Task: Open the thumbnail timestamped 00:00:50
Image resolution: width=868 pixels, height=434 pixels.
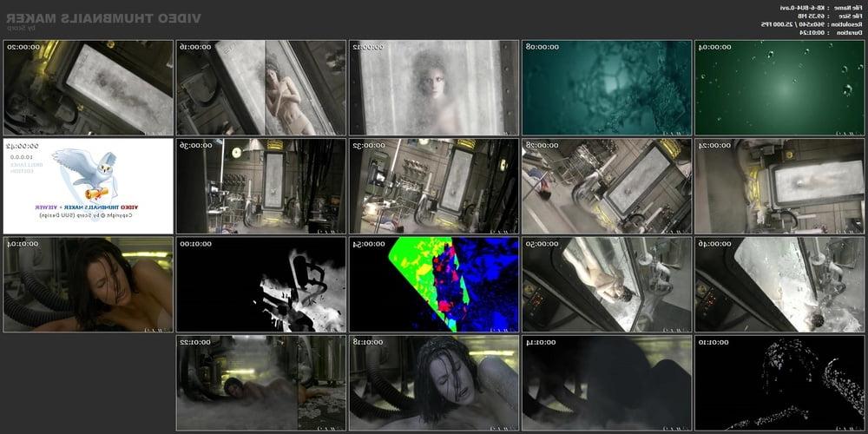Action: (607, 285)
